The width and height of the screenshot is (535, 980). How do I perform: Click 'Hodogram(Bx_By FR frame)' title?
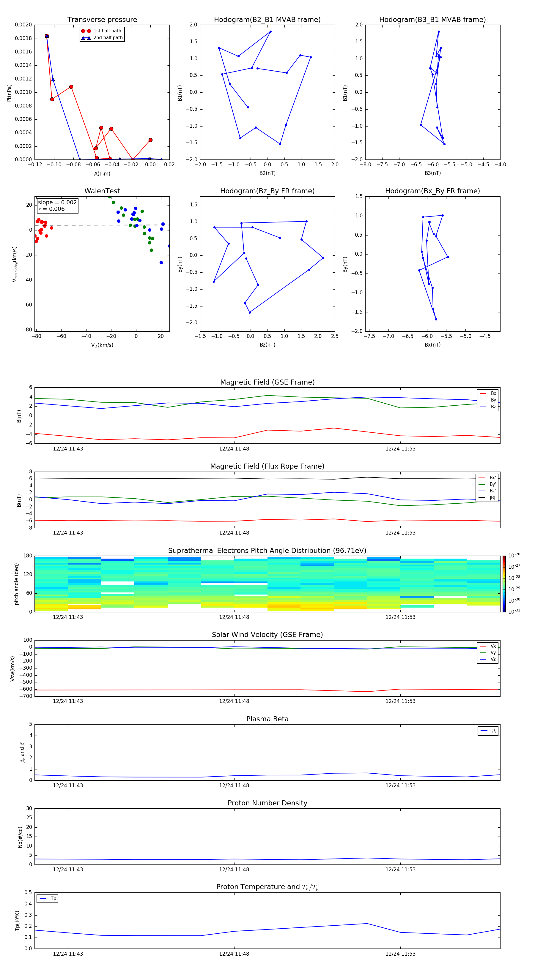click(x=432, y=191)
